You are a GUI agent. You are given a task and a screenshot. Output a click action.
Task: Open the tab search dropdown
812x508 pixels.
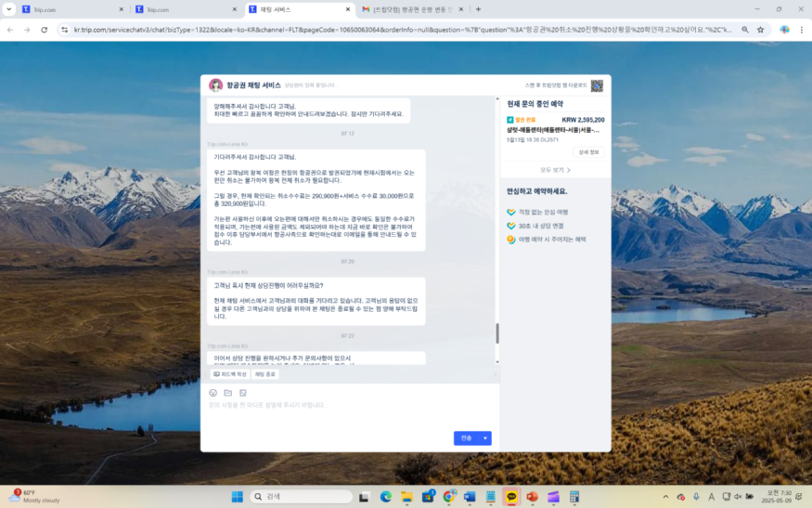[8, 9]
